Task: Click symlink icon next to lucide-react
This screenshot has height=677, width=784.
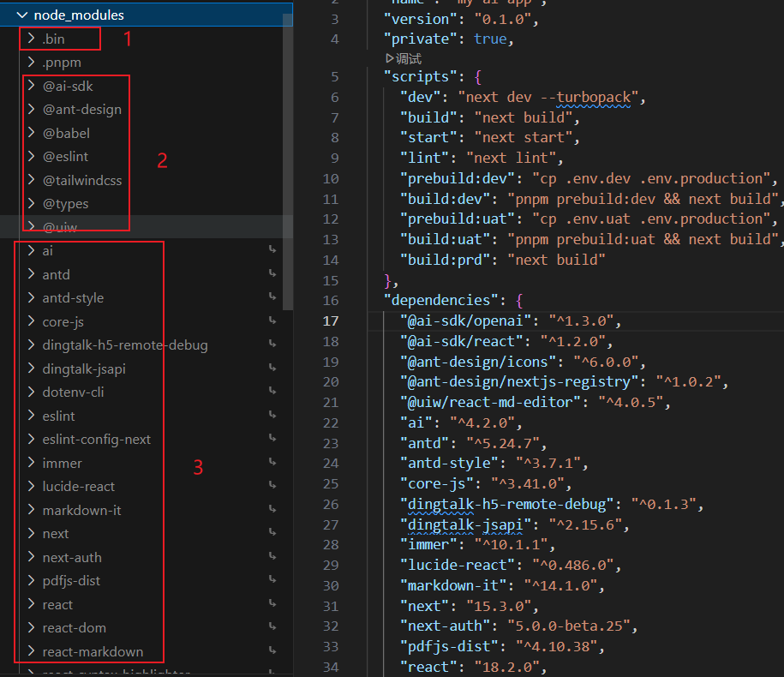Action: pyautogui.click(x=272, y=487)
